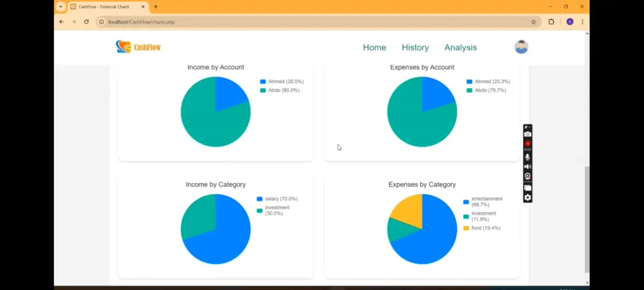Restore down the browser window
Image resolution: width=644 pixels, height=290 pixels.
click(x=566, y=6)
